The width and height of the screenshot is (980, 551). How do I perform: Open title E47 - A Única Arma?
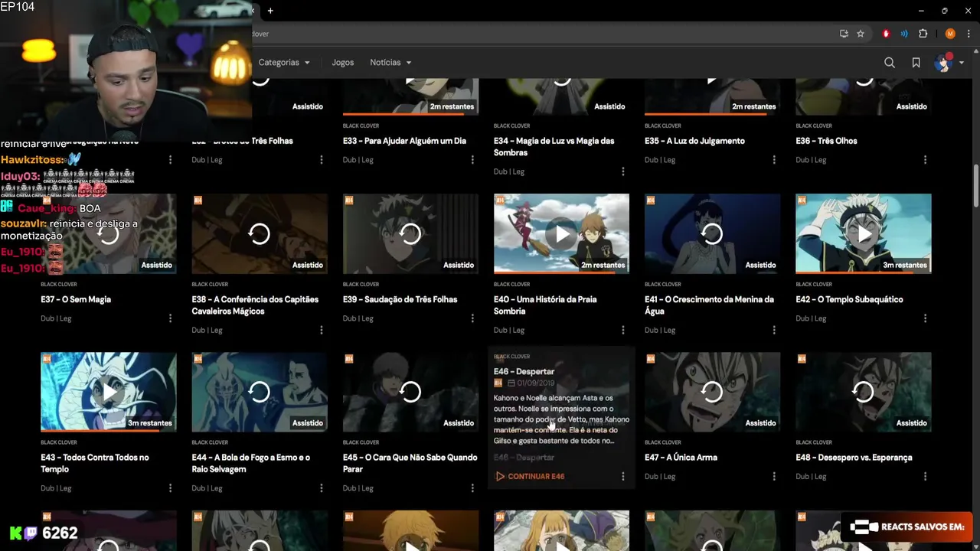coord(681,458)
